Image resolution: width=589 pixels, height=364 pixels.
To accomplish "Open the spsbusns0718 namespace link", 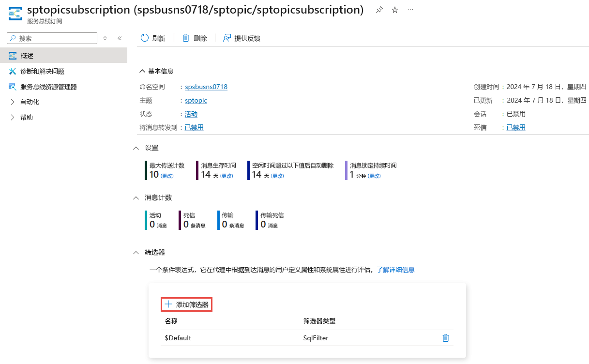I will 206,87.
